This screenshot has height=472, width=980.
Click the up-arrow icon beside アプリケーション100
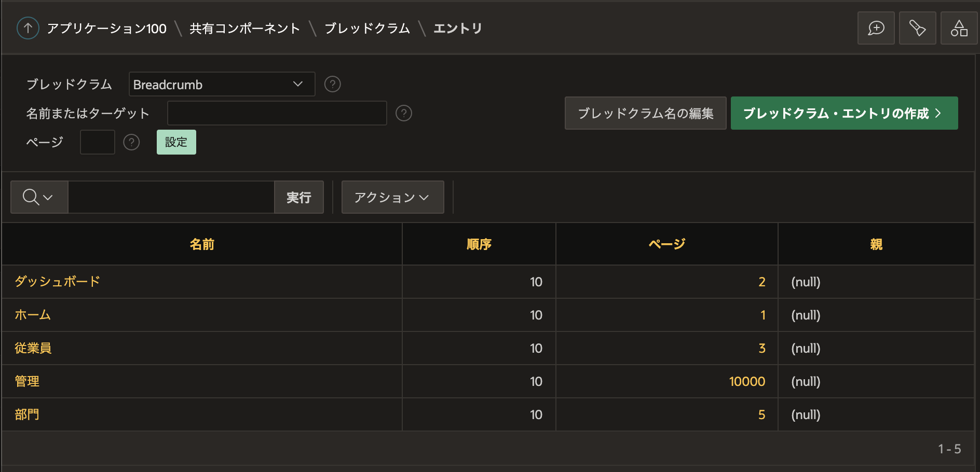coord(28,28)
